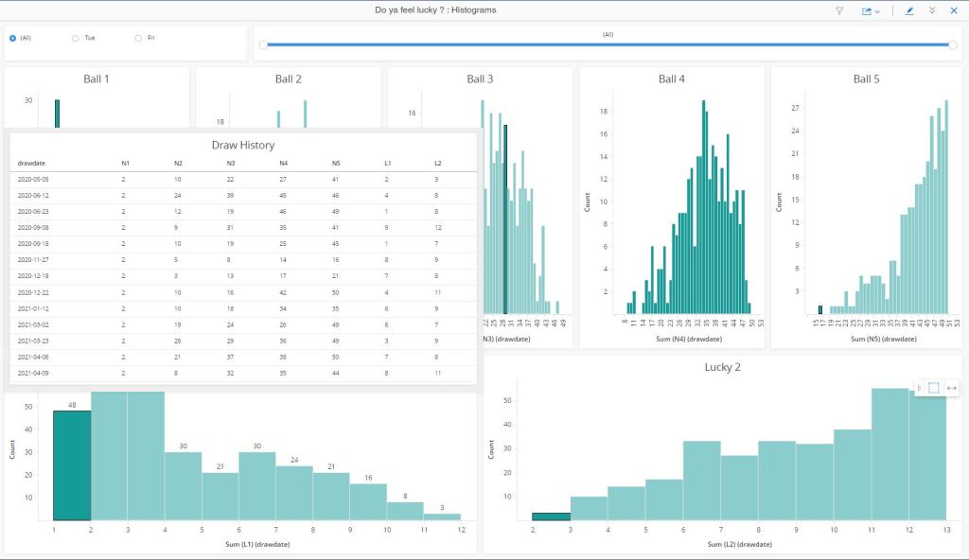Image resolution: width=969 pixels, height=560 pixels.
Task: Select the Tue radio option
Action: click(76, 38)
